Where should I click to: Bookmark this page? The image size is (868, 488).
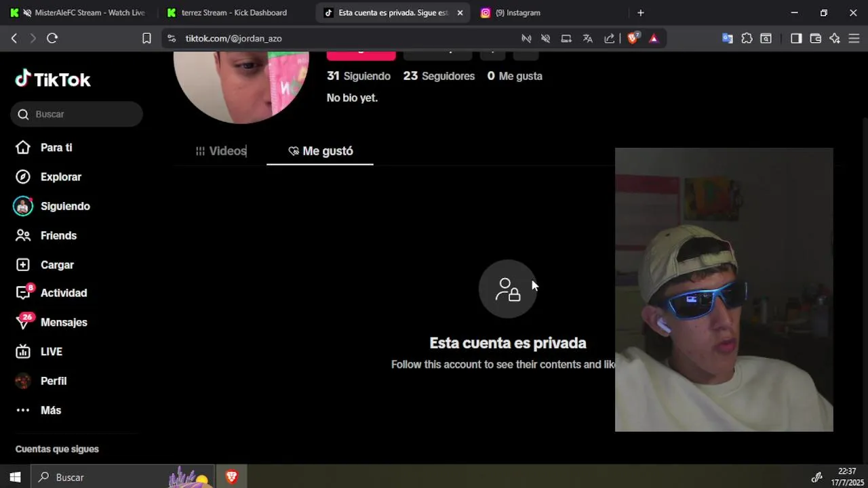pyautogui.click(x=146, y=39)
